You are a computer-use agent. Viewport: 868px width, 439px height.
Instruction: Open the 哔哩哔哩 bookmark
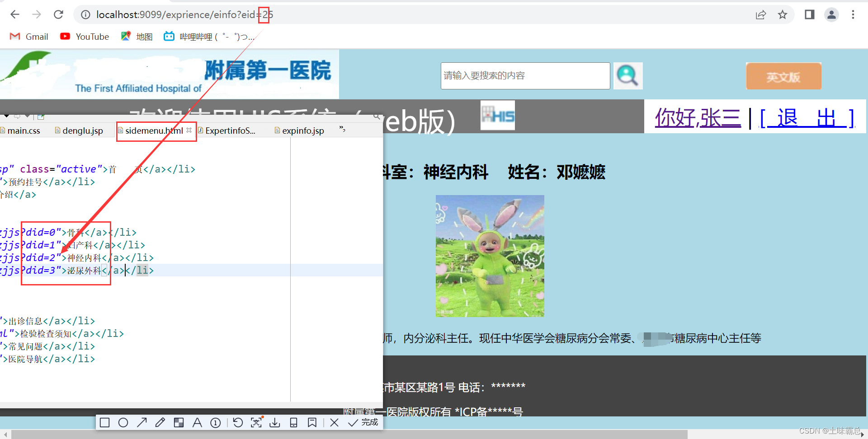point(209,37)
